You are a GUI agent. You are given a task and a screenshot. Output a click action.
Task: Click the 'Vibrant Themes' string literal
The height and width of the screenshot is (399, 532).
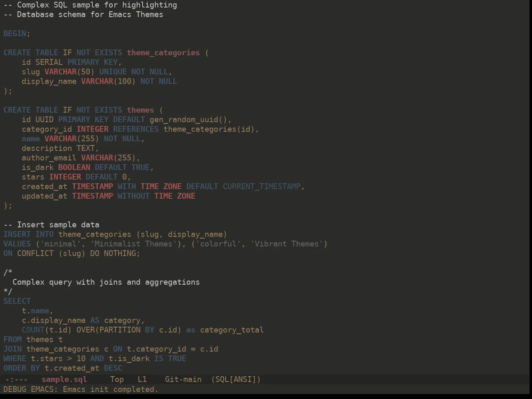(x=286, y=244)
